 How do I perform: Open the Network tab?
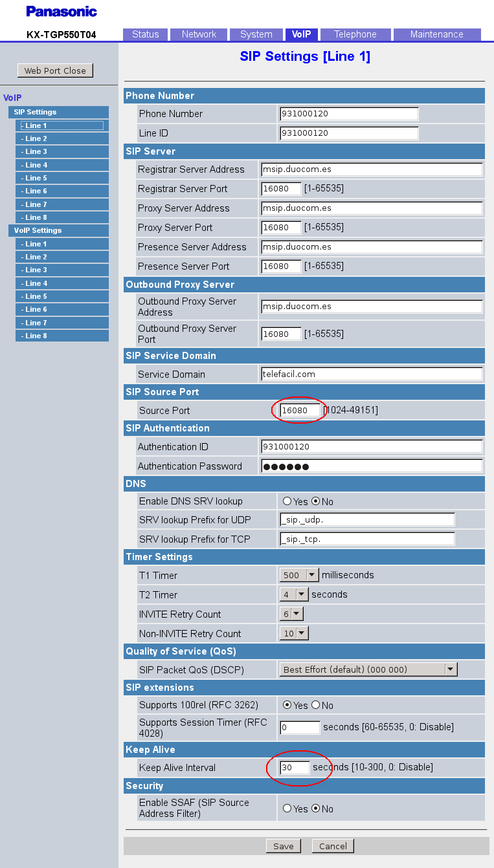coord(199,34)
